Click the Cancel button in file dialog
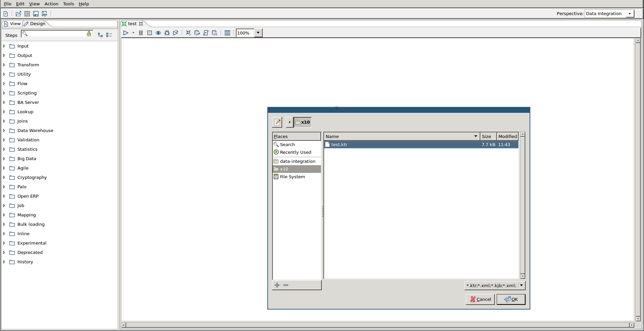Image resolution: width=644 pixels, height=331 pixels. [x=480, y=300]
